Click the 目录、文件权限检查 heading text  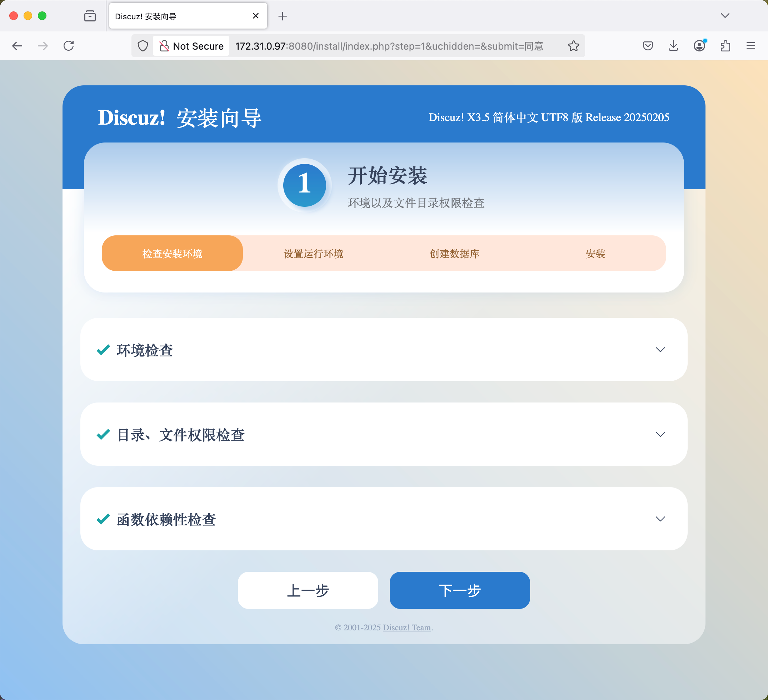(181, 435)
